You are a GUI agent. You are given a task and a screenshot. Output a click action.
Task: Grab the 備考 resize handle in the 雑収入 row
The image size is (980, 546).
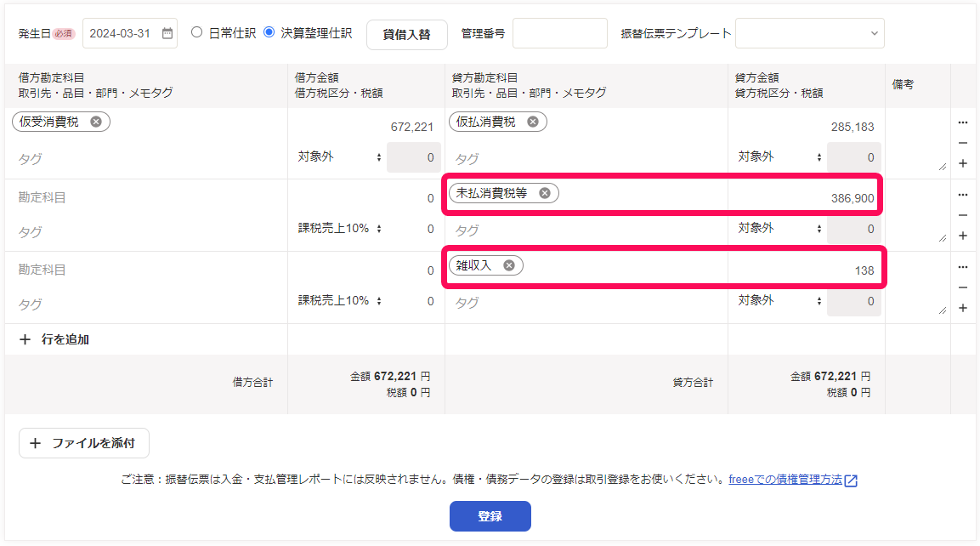(942, 310)
